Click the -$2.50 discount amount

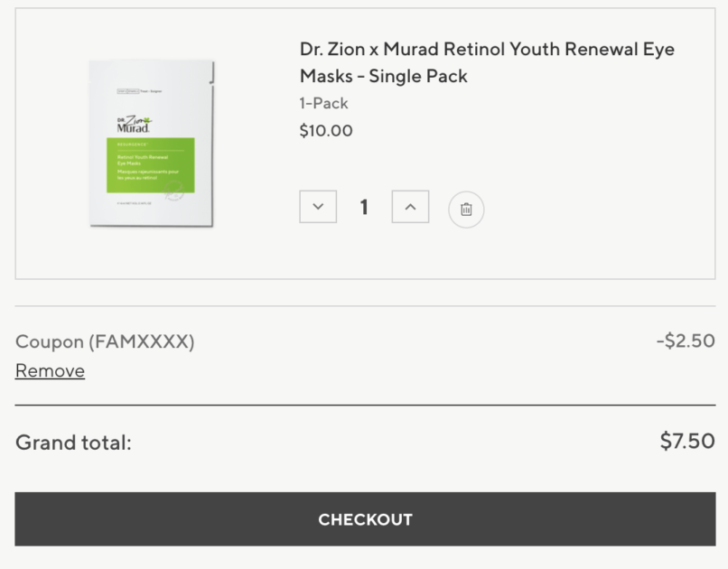[x=686, y=341]
